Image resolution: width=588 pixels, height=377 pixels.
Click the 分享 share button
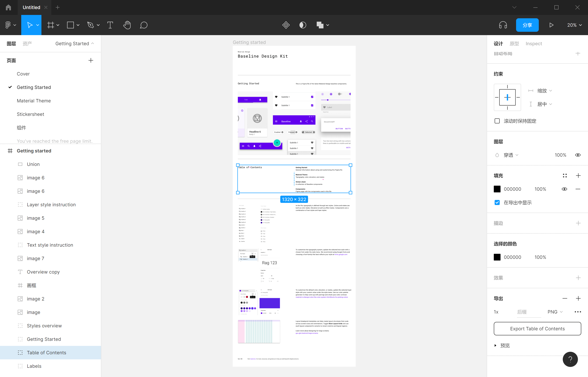click(x=527, y=25)
